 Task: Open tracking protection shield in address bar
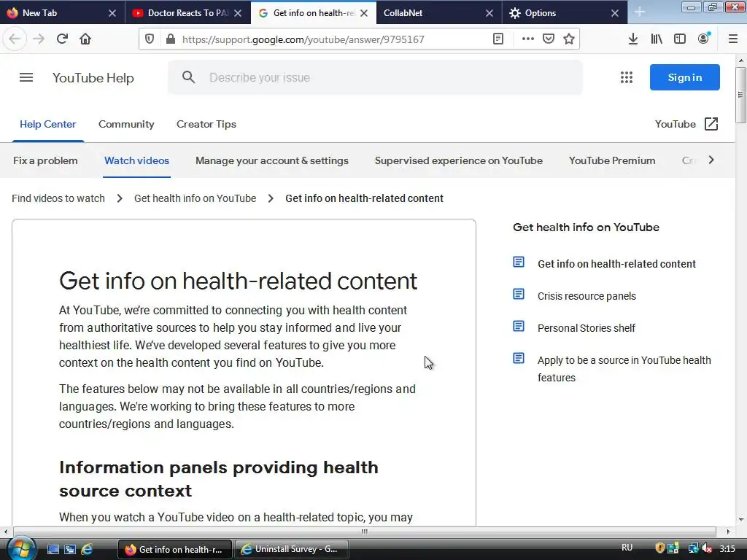[150, 39]
